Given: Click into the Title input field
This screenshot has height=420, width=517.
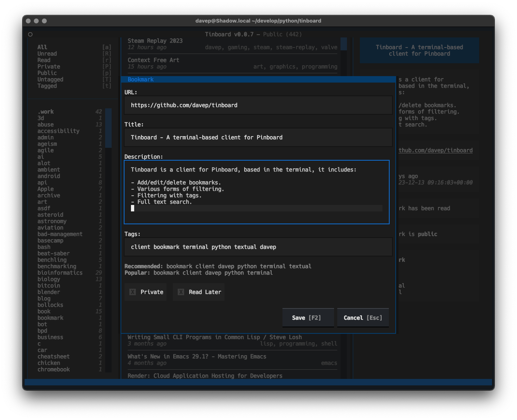Looking at the screenshot, I should point(258,137).
